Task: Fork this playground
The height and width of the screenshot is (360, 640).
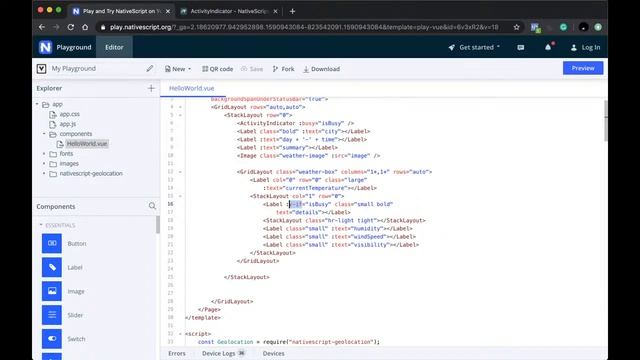Action: tap(283, 69)
